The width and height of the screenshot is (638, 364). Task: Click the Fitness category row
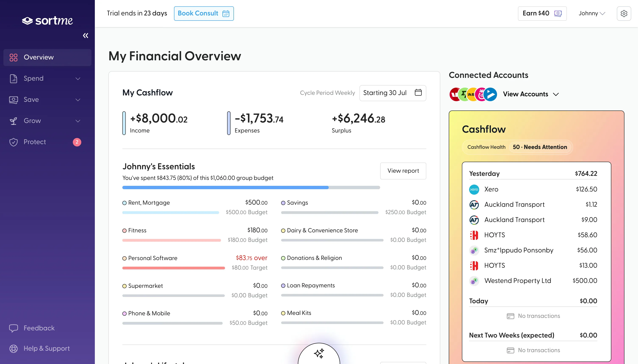point(195,235)
